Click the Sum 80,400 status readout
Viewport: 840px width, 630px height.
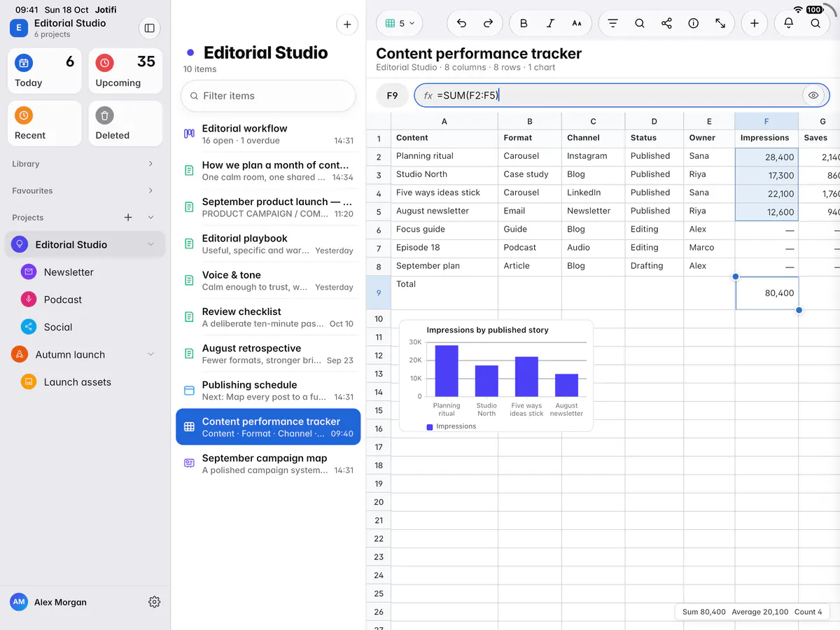coord(704,612)
